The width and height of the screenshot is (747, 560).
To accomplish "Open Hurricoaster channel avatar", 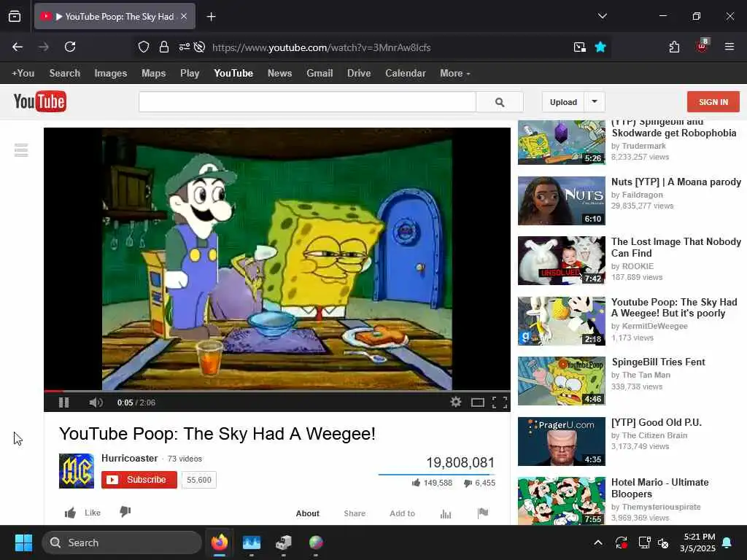I will pos(76,471).
